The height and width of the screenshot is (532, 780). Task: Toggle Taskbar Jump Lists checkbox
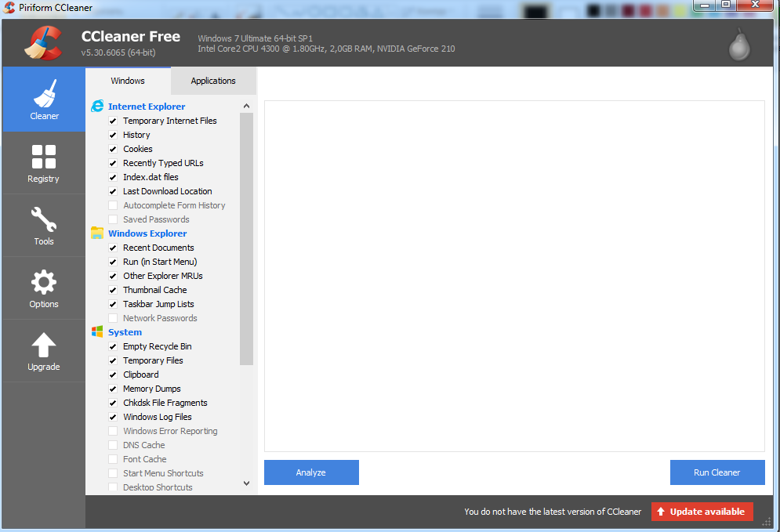coord(113,304)
